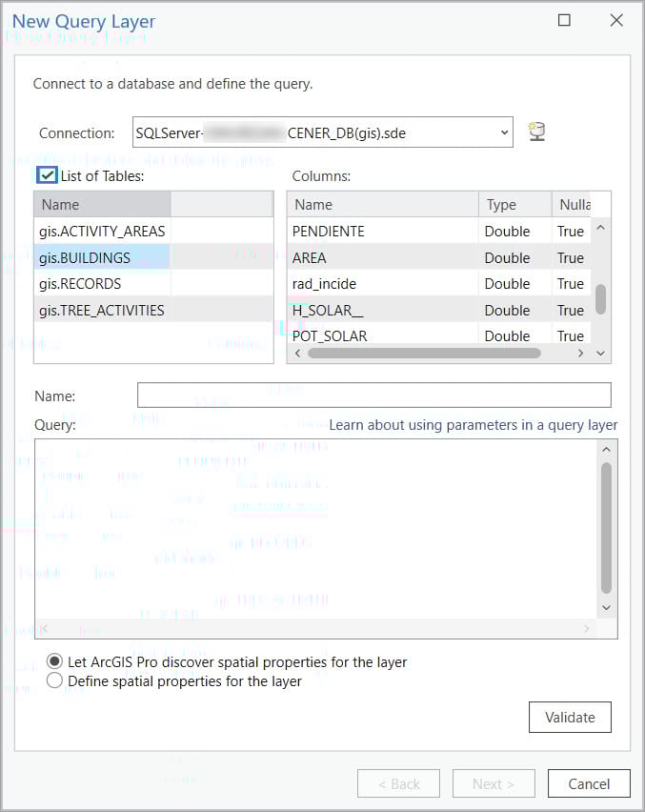The width and height of the screenshot is (645, 812).
Task: Click Columns list scroll up arrow
Action: [x=600, y=228]
